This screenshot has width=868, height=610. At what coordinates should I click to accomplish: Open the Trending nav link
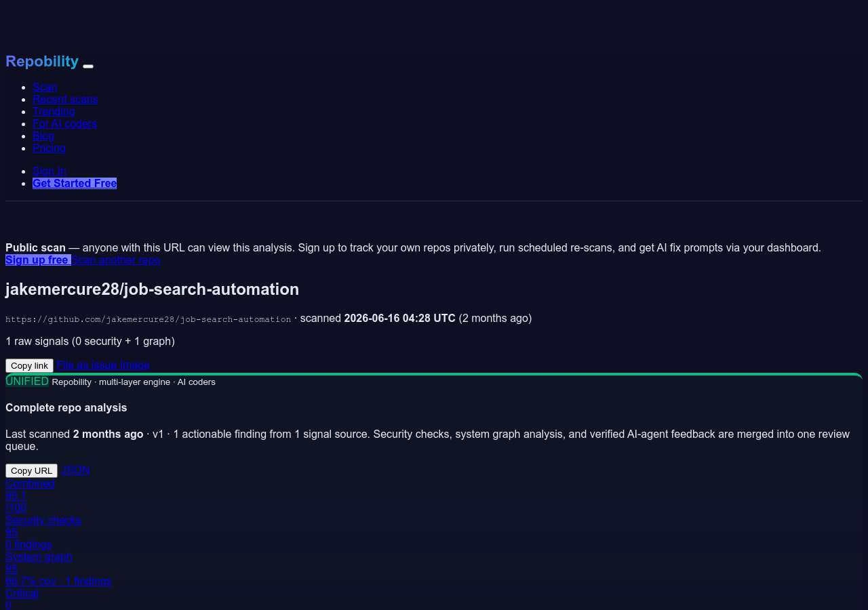click(54, 111)
